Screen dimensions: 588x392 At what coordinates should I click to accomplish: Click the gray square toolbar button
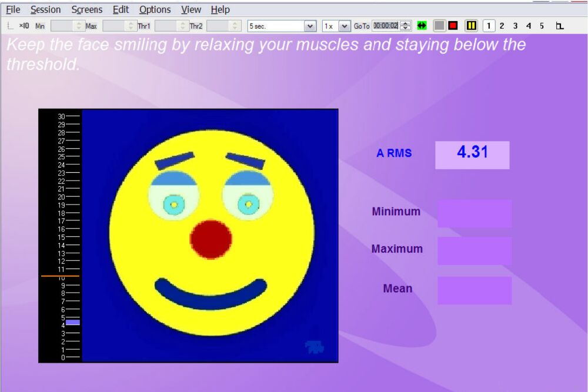[439, 26]
